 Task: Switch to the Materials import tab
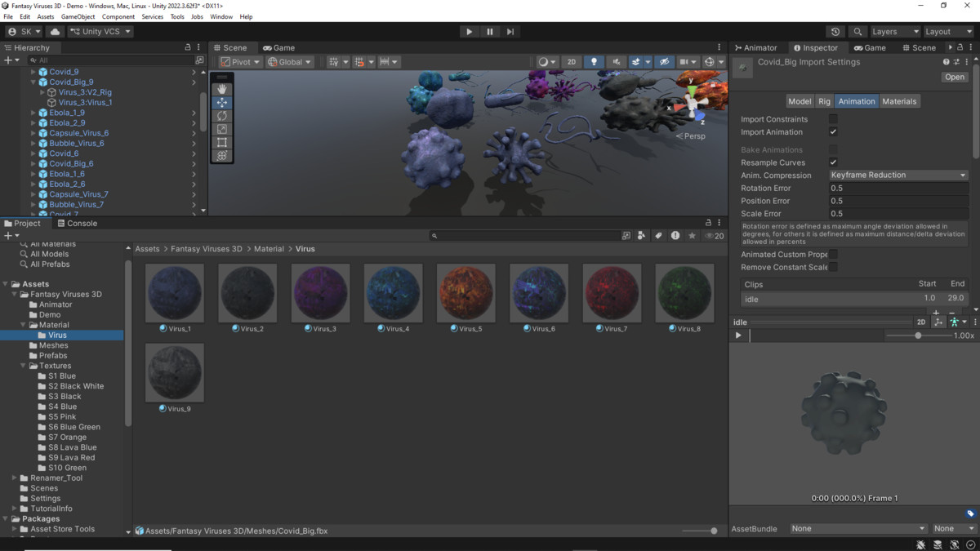[x=899, y=101]
